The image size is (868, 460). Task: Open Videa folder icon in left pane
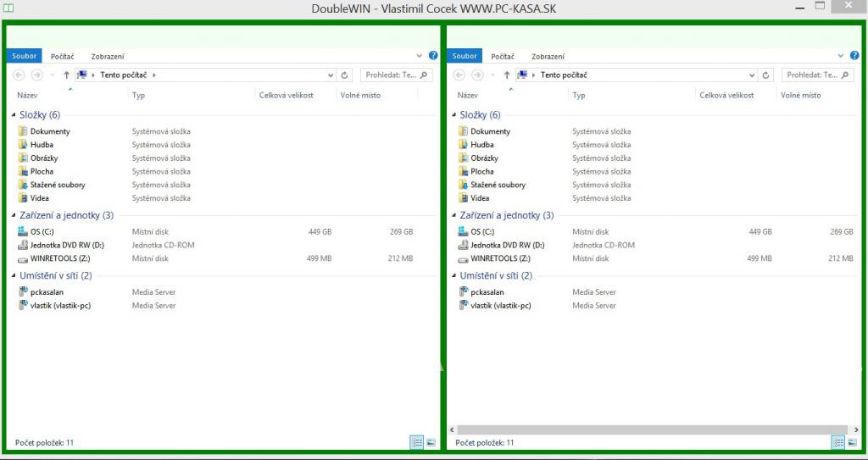click(23, 197)
